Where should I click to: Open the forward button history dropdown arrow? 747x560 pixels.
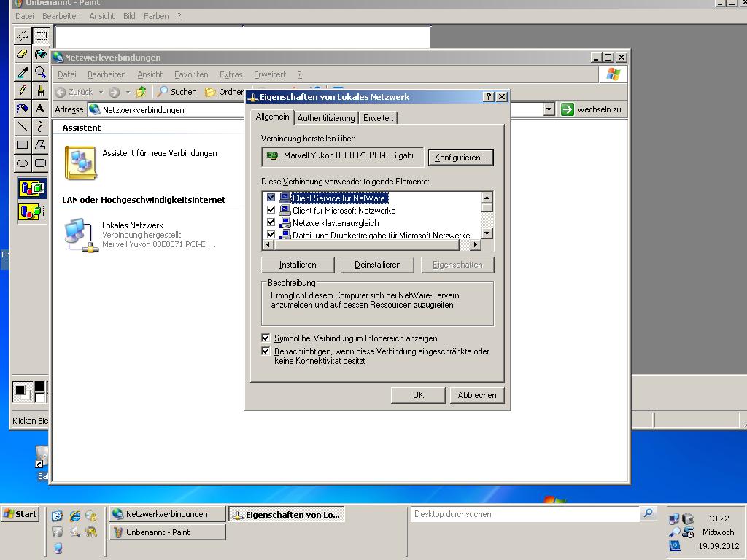pos(128,92)
